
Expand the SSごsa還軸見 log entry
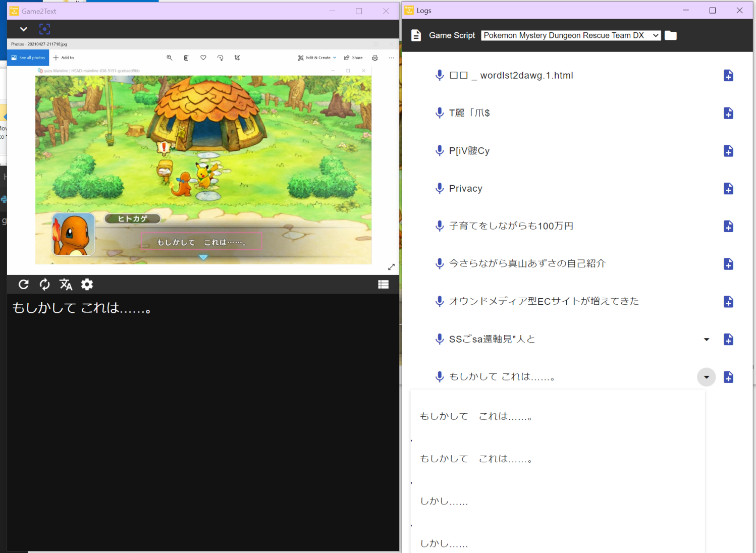pos(706,339)
